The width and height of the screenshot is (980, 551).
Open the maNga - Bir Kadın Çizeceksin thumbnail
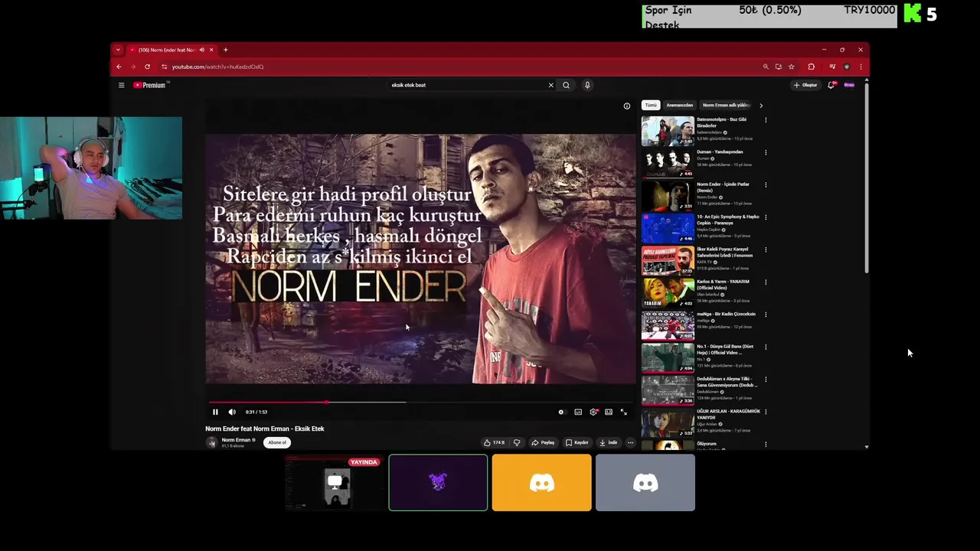(x=668, y=326)
